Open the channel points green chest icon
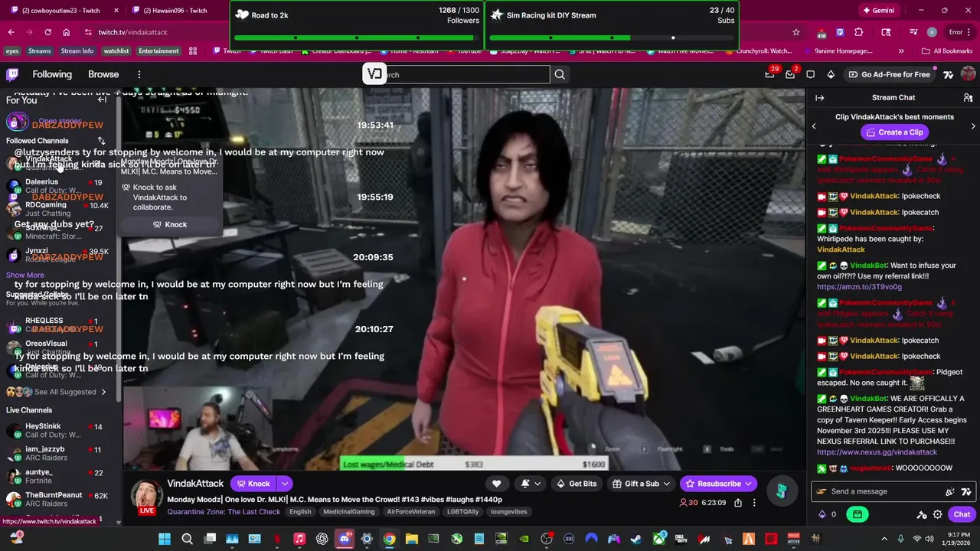980x551 pixels. tap(857, 514)
